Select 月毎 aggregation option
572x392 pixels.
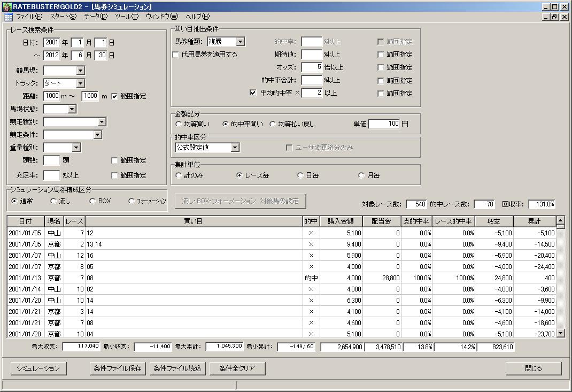361,175
